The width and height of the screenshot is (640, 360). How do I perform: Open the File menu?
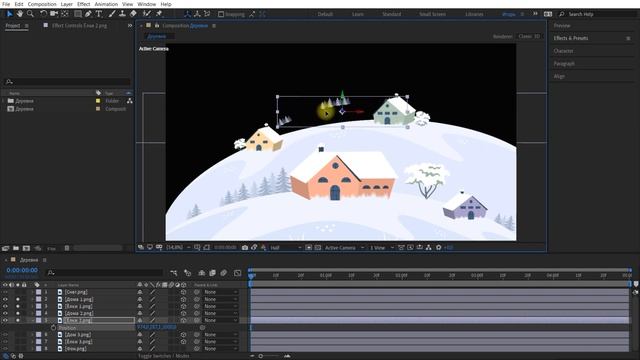coord(6,4)
